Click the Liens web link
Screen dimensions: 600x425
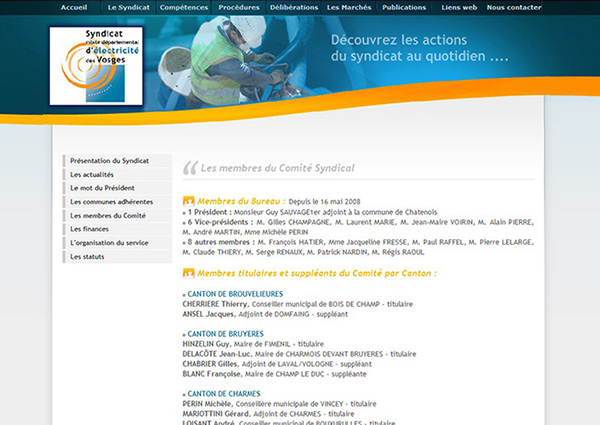[x=460, y=6]
